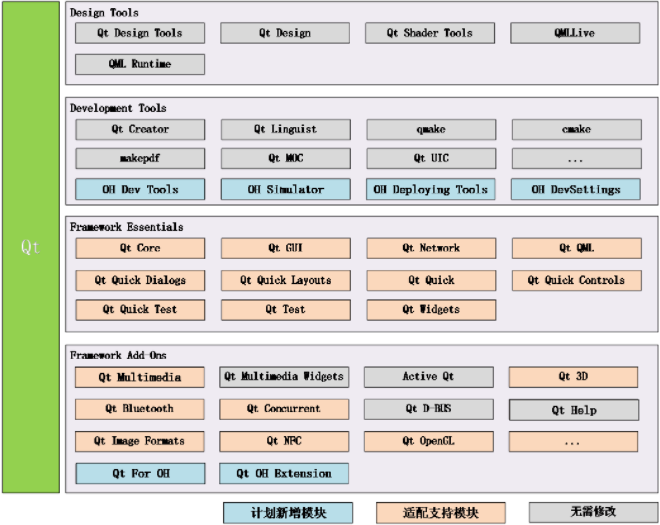This screenshot has width=660, height=525.
Task: Select the Qt Quick Controls module
Action: [x=575, y=280]
